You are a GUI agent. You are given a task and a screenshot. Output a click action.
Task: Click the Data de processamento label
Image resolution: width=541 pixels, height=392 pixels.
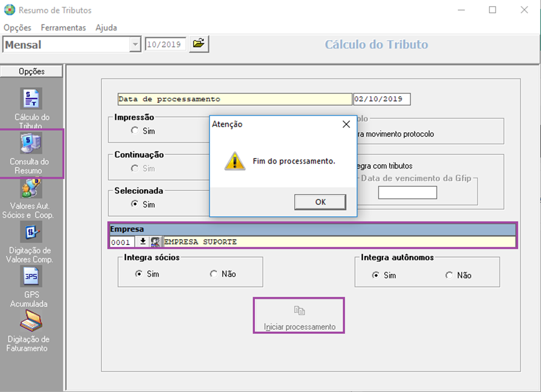(x=234, y=99)
